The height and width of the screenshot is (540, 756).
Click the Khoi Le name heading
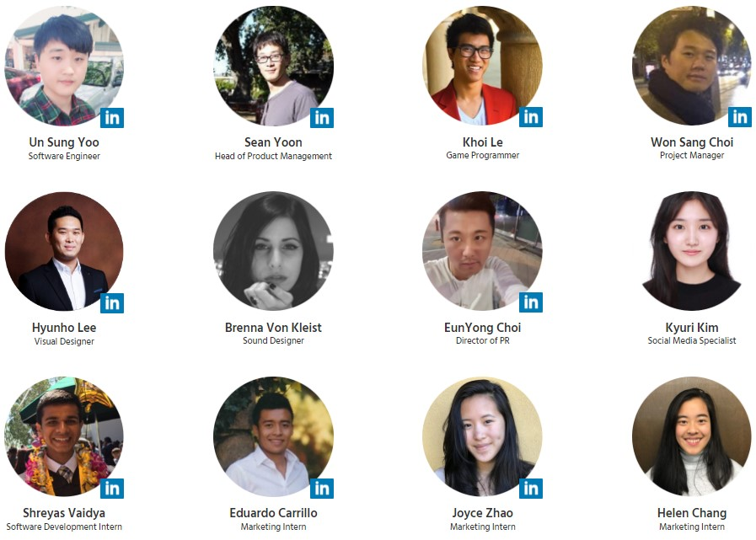coord(483,142)
